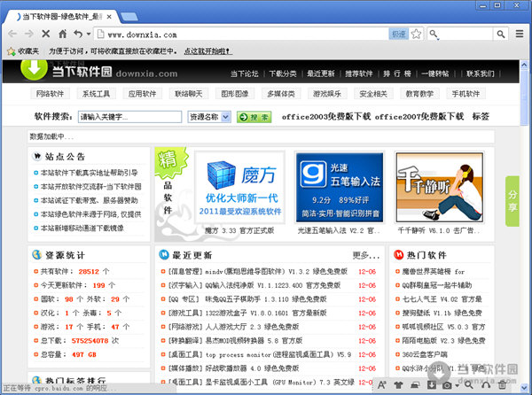
Task: Click the trash bin icon in status toolbar
Action: (502, 385)
